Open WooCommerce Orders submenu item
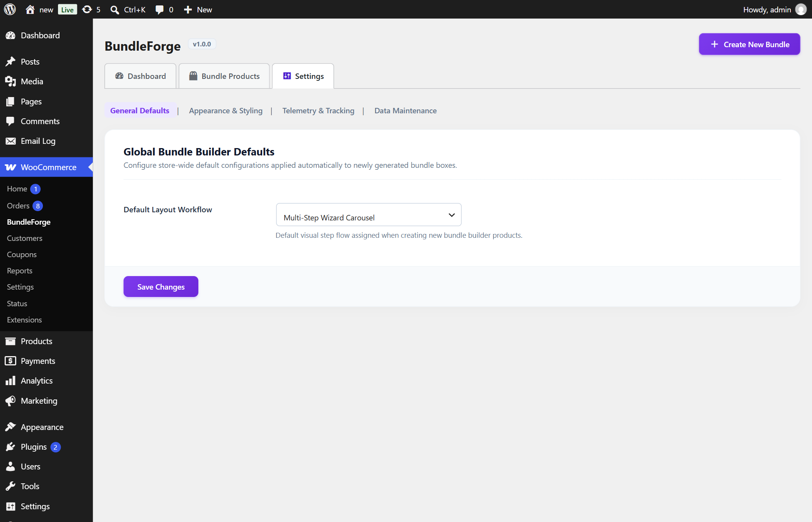The image size is (812, 522). (18, 206)
